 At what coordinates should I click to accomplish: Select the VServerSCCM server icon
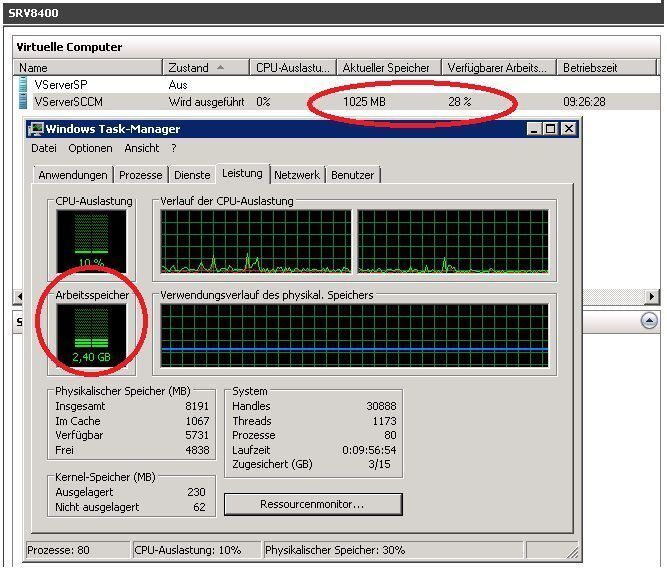pos(23,101)
